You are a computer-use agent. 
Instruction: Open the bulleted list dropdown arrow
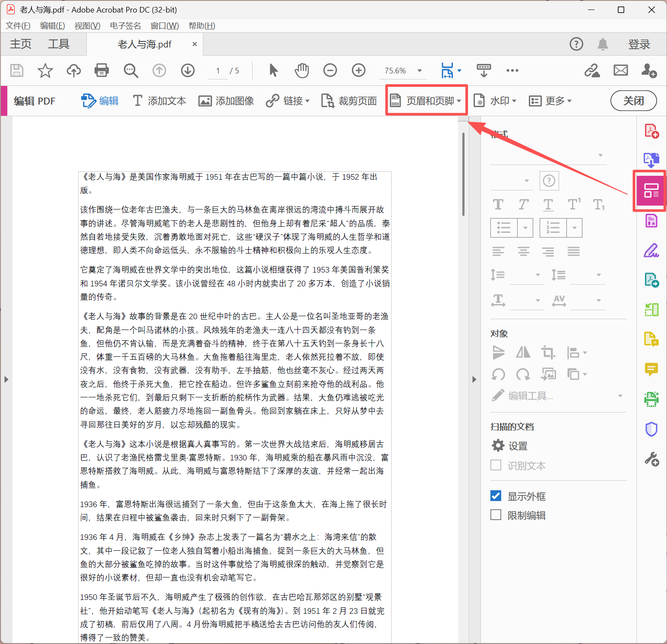(525, 228)
